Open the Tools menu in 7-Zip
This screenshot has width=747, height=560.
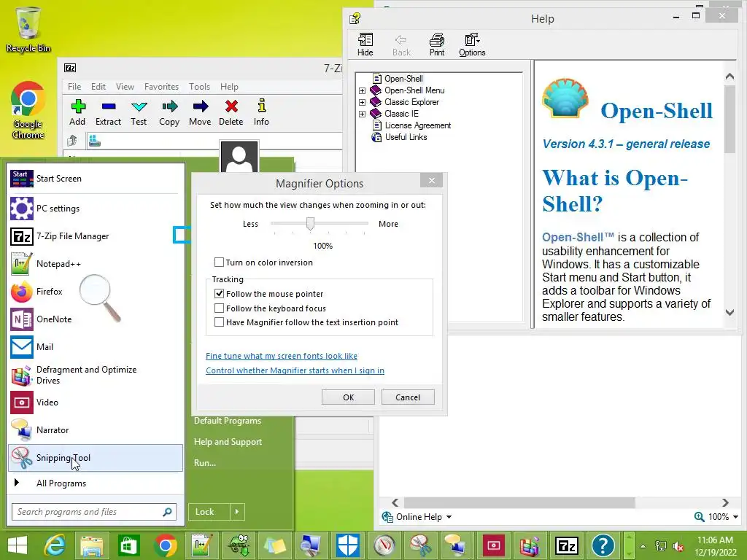pos(199,87)
